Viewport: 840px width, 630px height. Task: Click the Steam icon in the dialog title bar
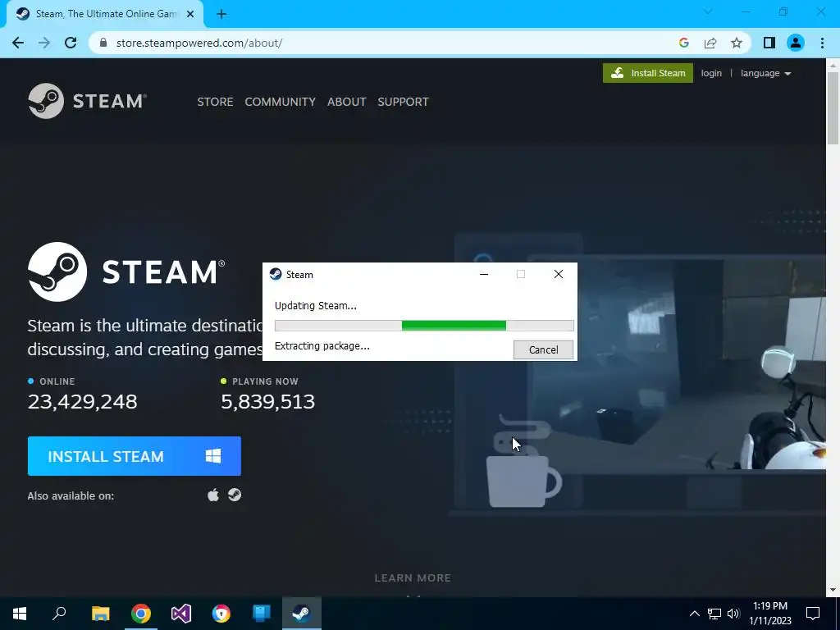pos(276,274)
